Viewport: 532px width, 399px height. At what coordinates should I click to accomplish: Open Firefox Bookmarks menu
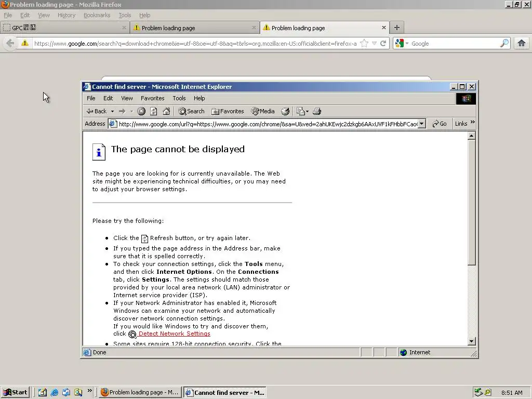97,15
